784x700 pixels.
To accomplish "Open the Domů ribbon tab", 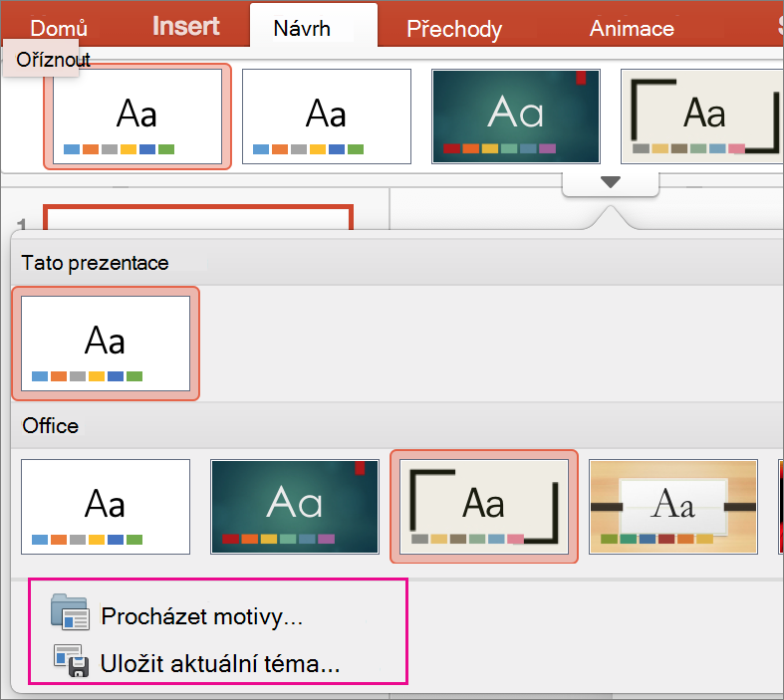I will 59,28.
